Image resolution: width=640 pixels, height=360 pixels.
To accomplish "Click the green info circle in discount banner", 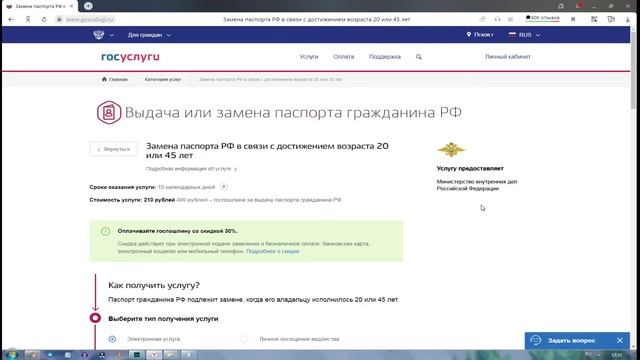I will coord(105,231).
